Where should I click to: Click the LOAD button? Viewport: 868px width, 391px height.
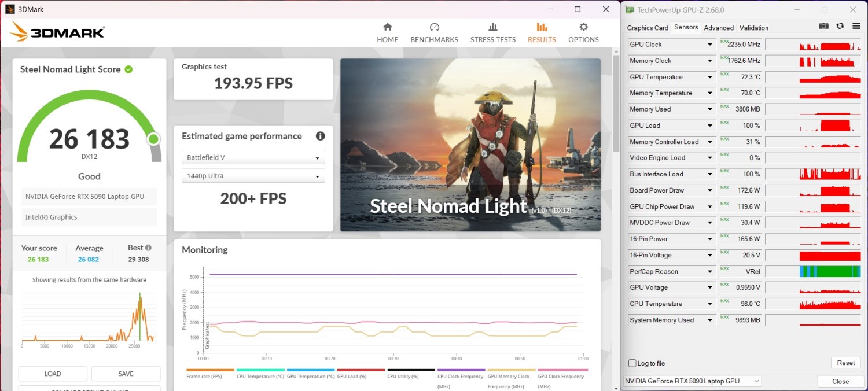[x=53, y=374]
